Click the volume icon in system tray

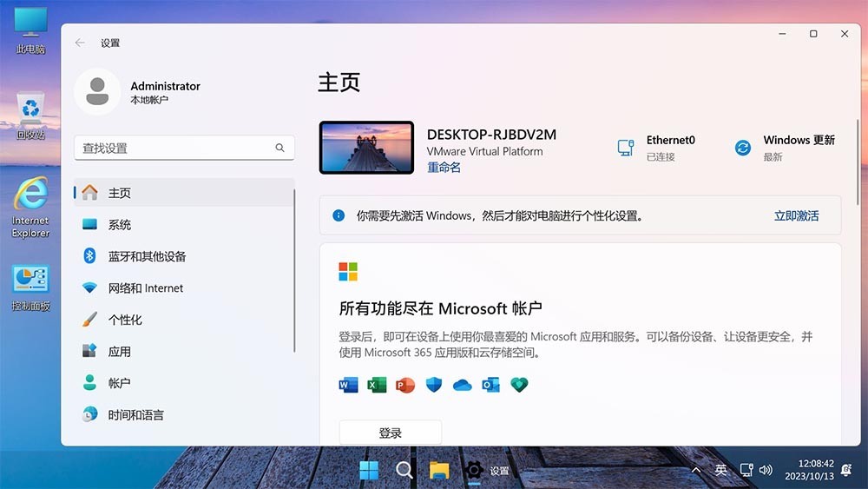click(x=766, y=470)
